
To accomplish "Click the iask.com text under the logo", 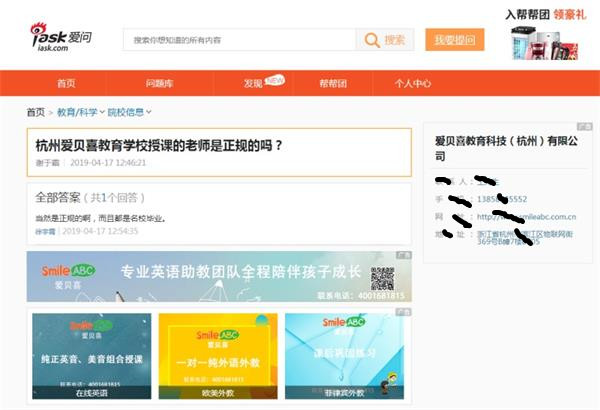I will (53, 48).
